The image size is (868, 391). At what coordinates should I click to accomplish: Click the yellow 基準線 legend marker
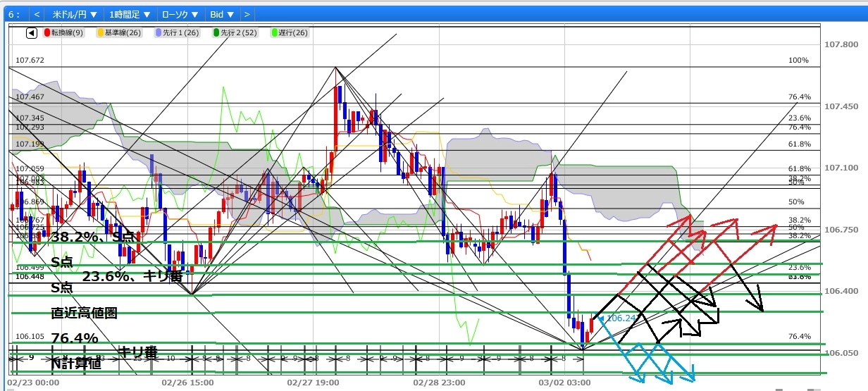click(x=101, y=32)
